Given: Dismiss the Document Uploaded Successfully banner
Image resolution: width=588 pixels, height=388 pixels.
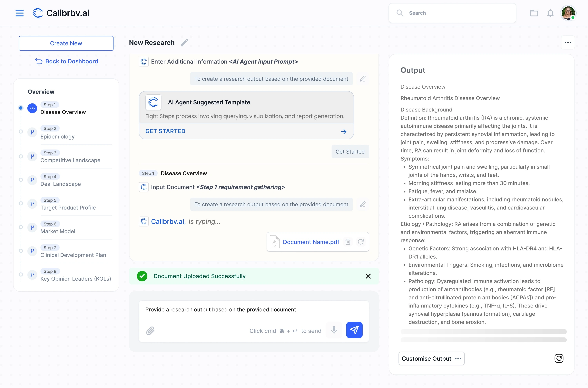Looking at the screenshot, I should tap(368, 276).
